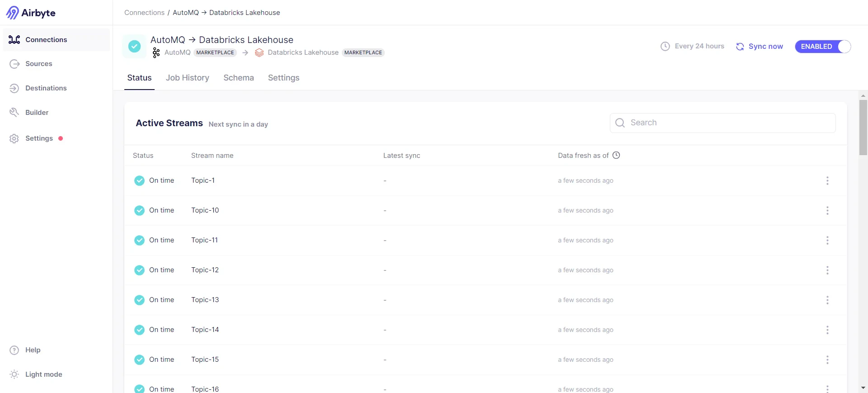The width and height of the screenshot is (868, 393).
Task: Start a sync with Sync now
Action: click(x=759, y=46)
